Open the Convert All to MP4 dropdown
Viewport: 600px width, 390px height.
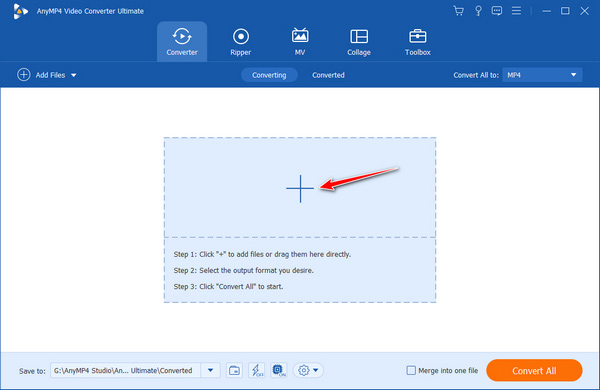pyautogui.click(x=542, y=75)
